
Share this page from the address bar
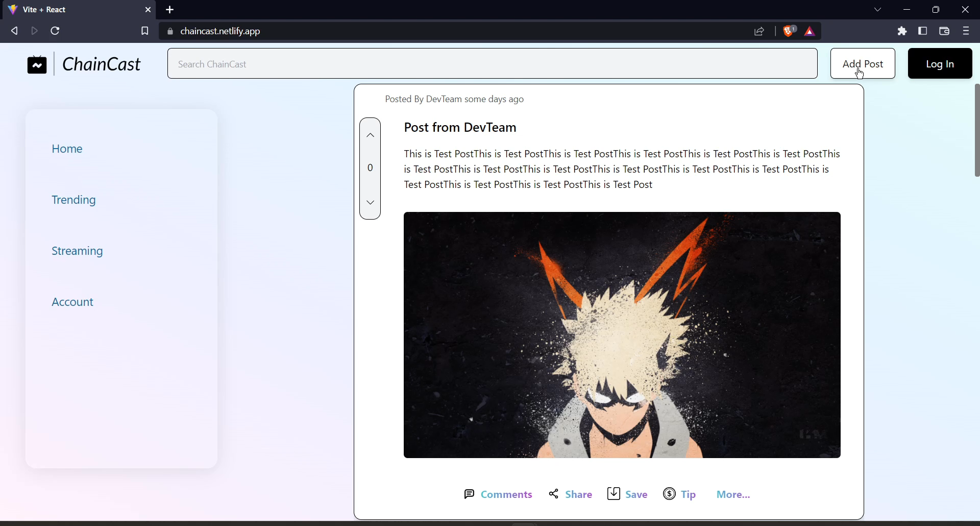pos(759,31)
